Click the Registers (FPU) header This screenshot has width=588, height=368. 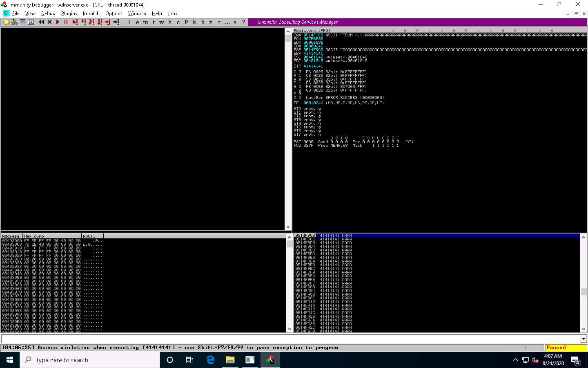point(312,30)
